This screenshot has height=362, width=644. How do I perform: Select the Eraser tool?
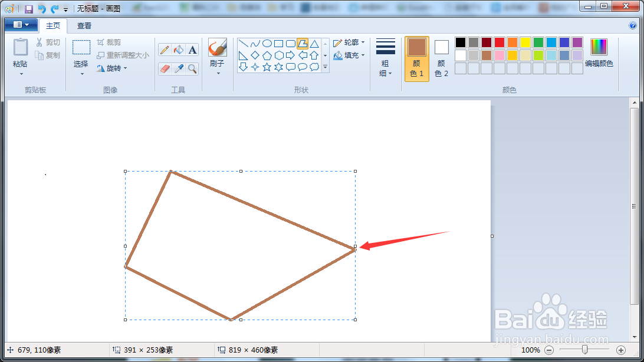tap(165, 68)
